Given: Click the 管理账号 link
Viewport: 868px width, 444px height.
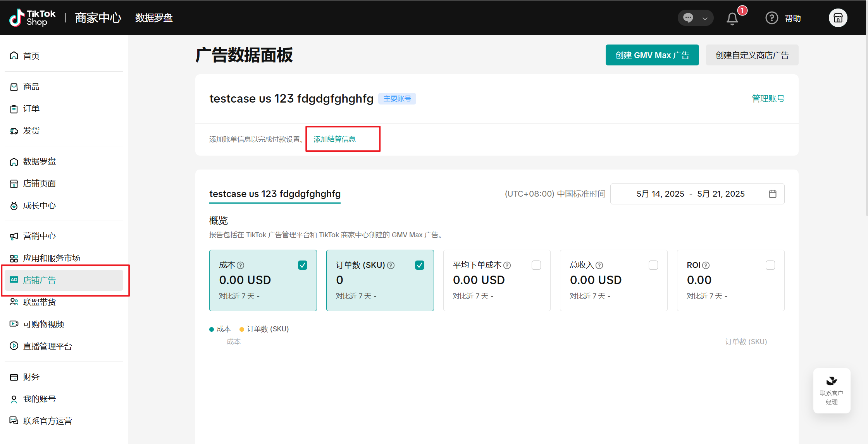Looking at the screenshot, I should coord(768,99).
